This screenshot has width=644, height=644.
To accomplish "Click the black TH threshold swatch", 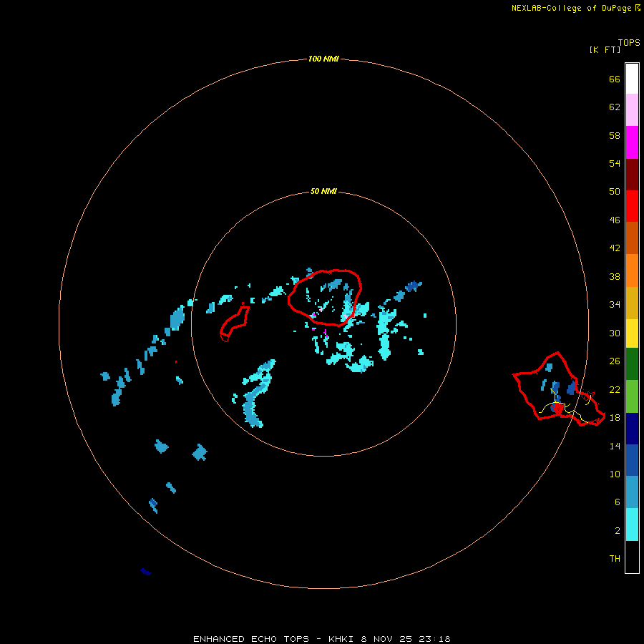I will (x=632, y=557).
